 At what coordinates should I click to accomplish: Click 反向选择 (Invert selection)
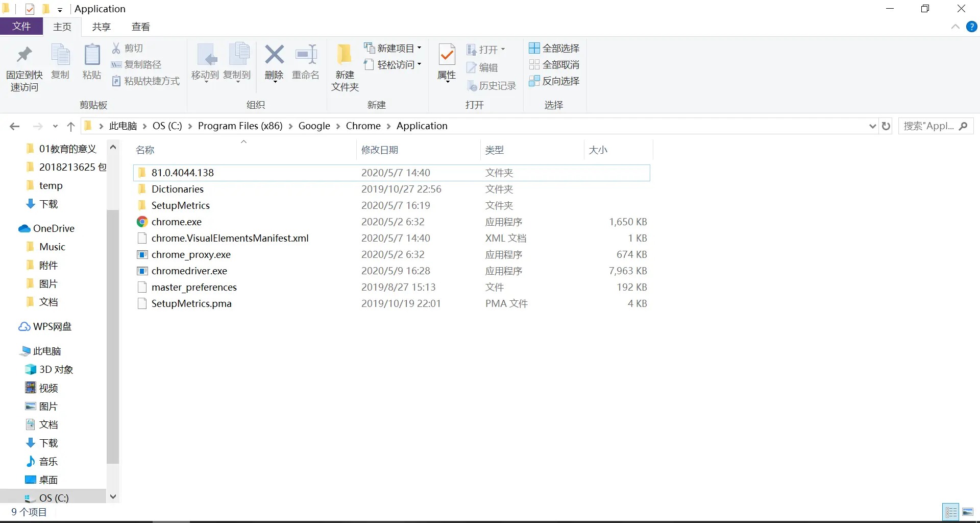click(x=554, y=81)
